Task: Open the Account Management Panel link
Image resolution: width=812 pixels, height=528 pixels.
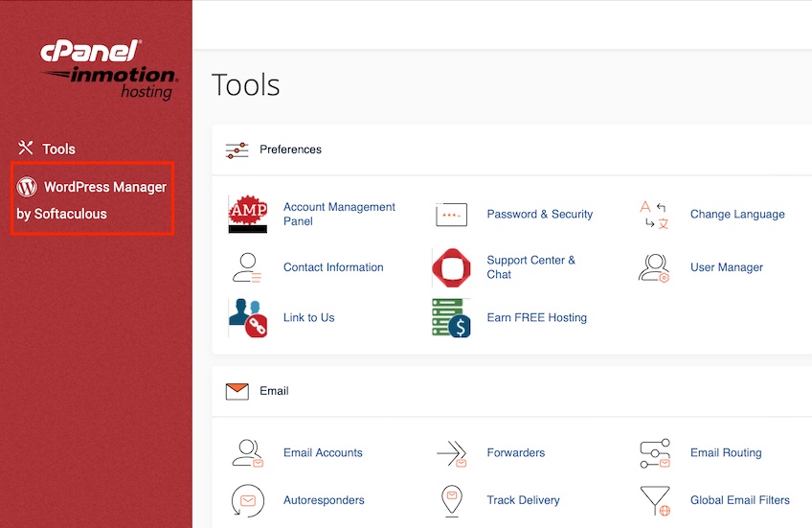Action: pos(339,214)
